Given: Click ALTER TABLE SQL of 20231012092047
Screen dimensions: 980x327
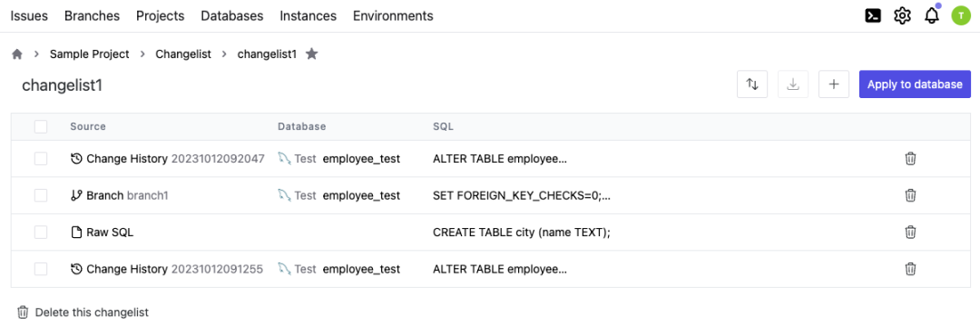Looking at the screenshot, I should [499, 159].
